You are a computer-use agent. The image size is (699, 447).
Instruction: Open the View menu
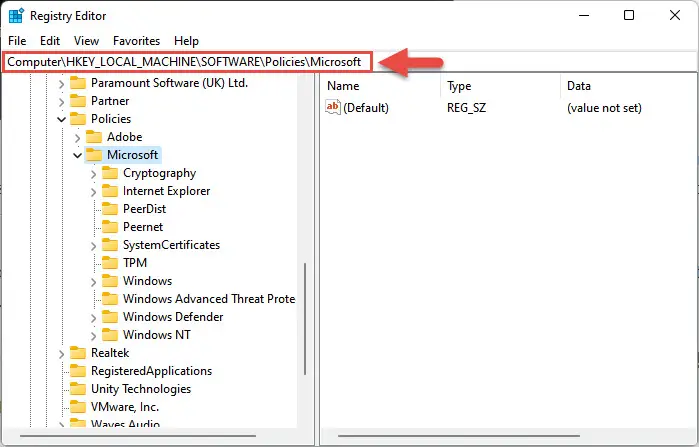pyautogui.click(x=86, y=41)
